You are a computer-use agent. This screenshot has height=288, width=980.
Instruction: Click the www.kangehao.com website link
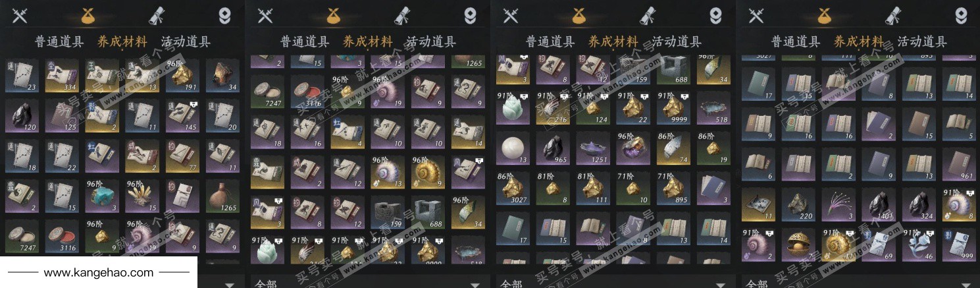click(99, 272)
